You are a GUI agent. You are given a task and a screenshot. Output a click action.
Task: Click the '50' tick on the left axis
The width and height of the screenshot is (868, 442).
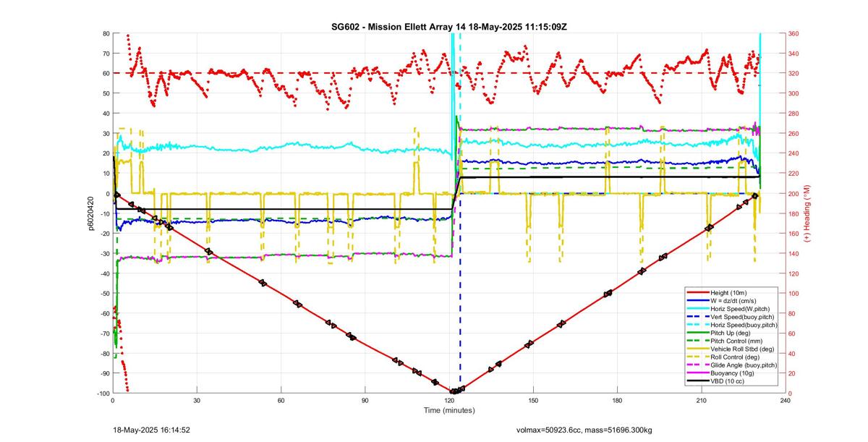[x=106, y=93]
